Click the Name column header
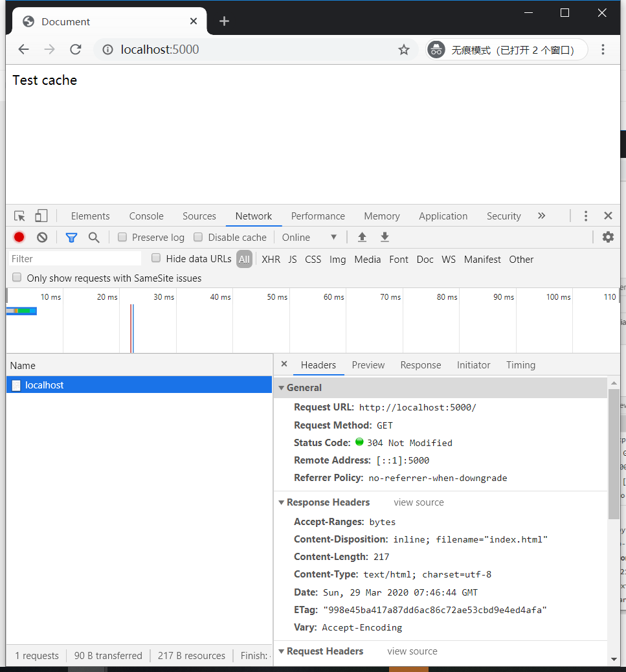The width and height of the screenshot is (626, 672). coord(139,366)
